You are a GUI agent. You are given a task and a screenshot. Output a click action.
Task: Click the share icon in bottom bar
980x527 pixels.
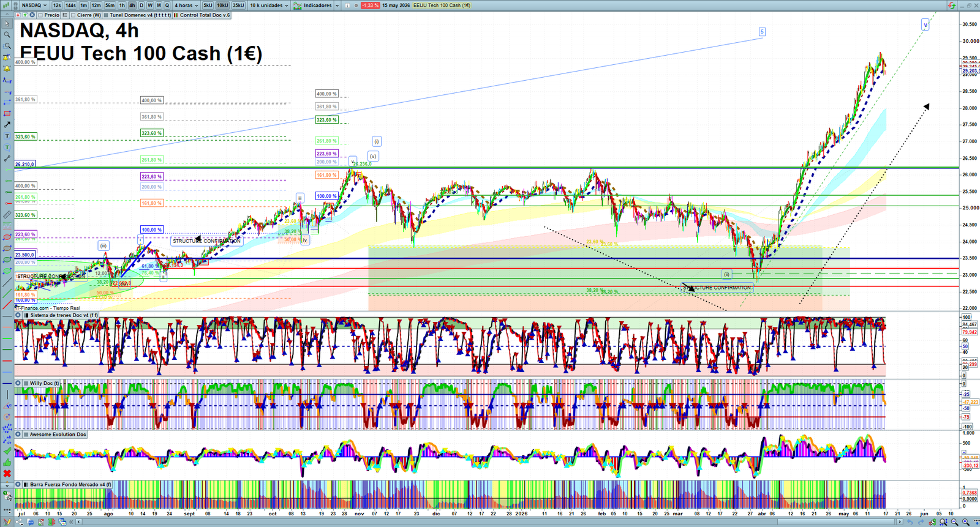point(20,522)
